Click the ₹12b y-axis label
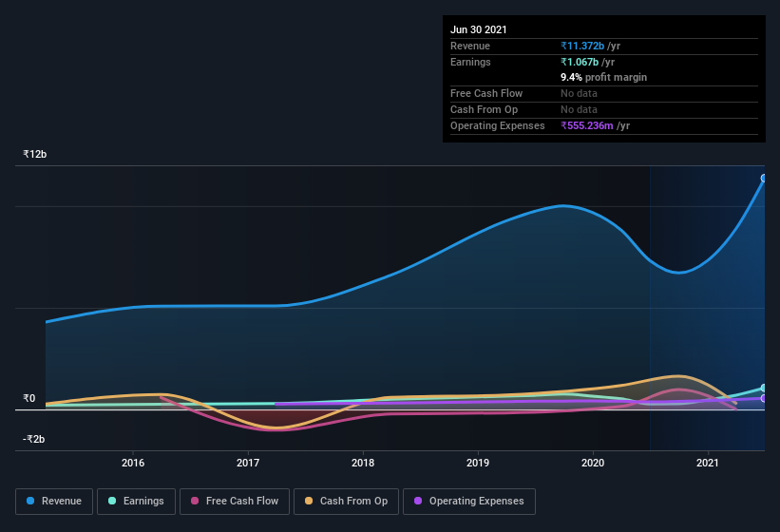Viewport: 780px width, 532px height. point(35,154)
